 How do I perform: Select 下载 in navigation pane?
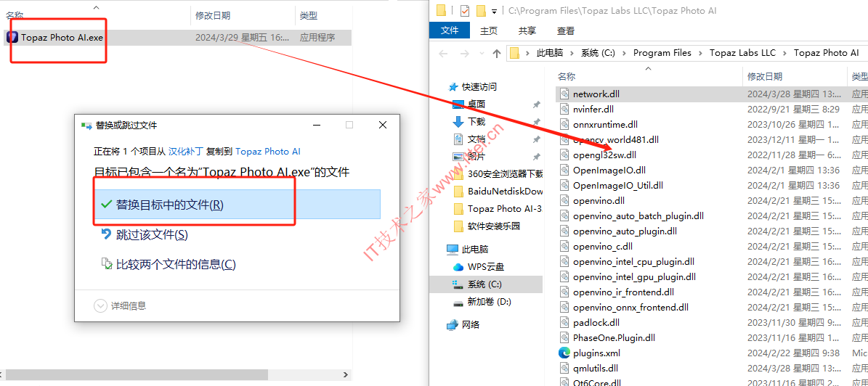click(476, 121)
